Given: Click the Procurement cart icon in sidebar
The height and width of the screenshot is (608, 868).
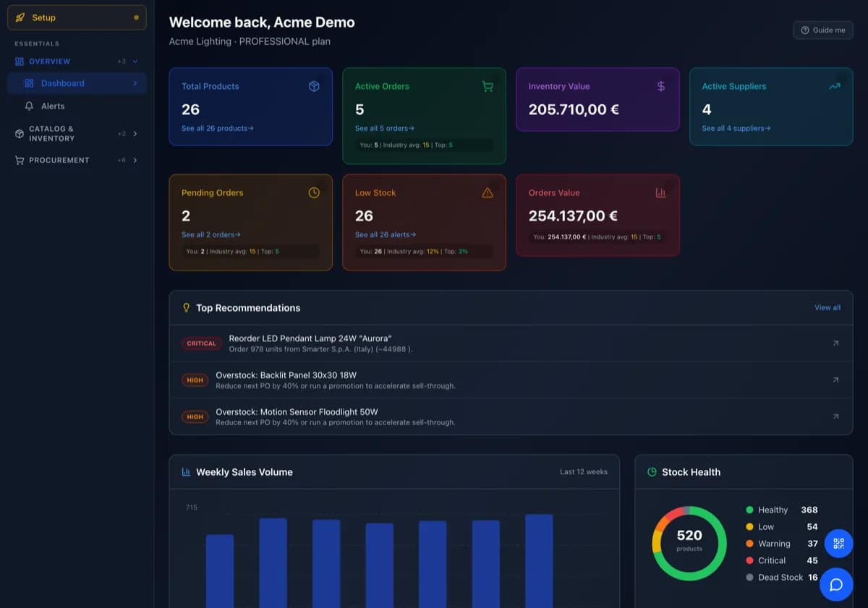Looking at the screenshot, I should (x=20, y=160).
